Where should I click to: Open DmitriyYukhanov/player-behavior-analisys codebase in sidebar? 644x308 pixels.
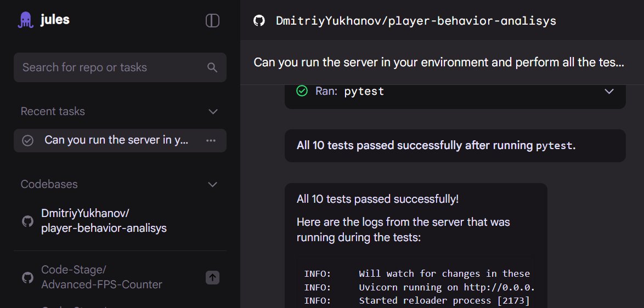point(104,221)
